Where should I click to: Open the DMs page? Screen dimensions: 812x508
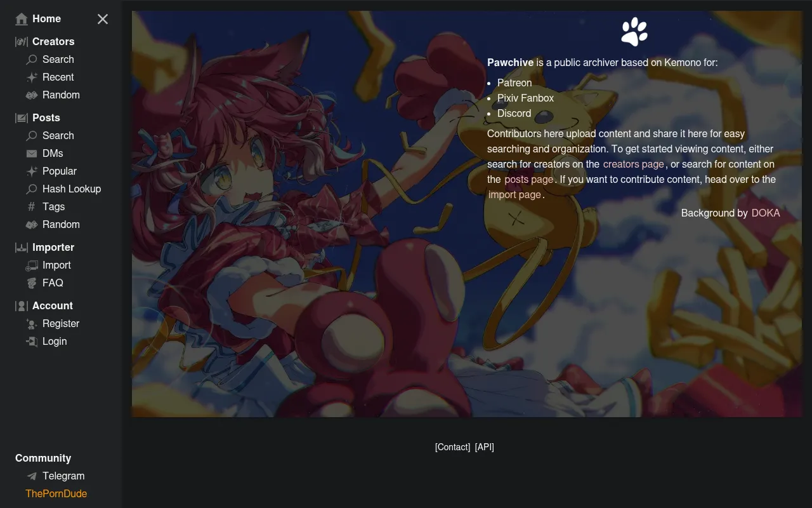click(x=53, y=154)
